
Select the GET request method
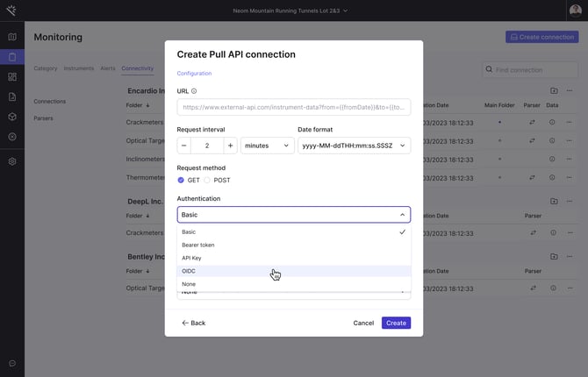click(181, 180)
